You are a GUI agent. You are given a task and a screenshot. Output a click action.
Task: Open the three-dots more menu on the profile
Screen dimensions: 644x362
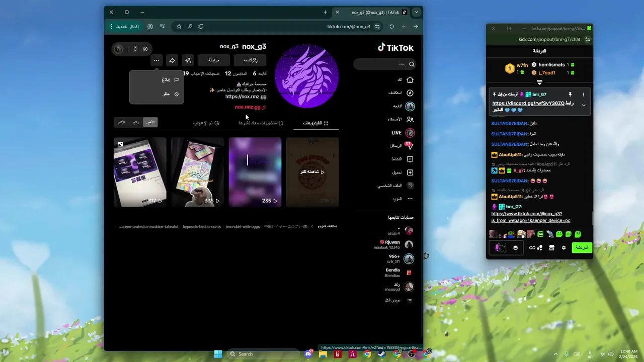click(x=156, y=60)
